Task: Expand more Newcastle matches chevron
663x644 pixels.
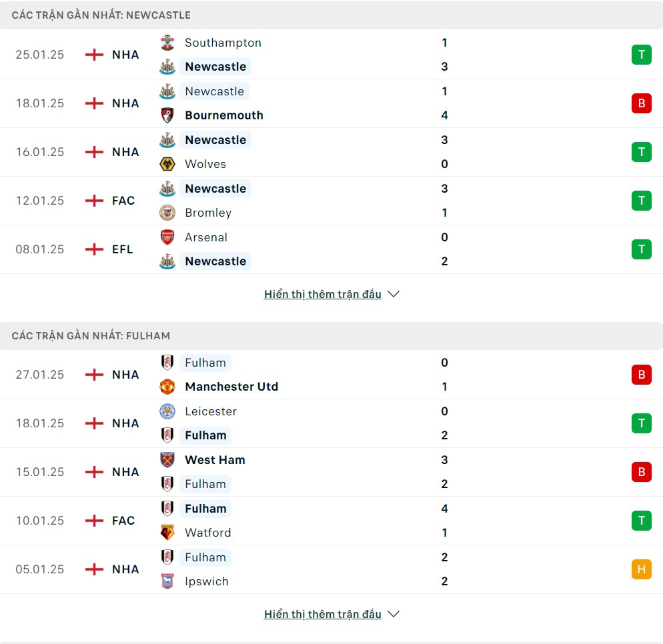Action: [394, 294]
